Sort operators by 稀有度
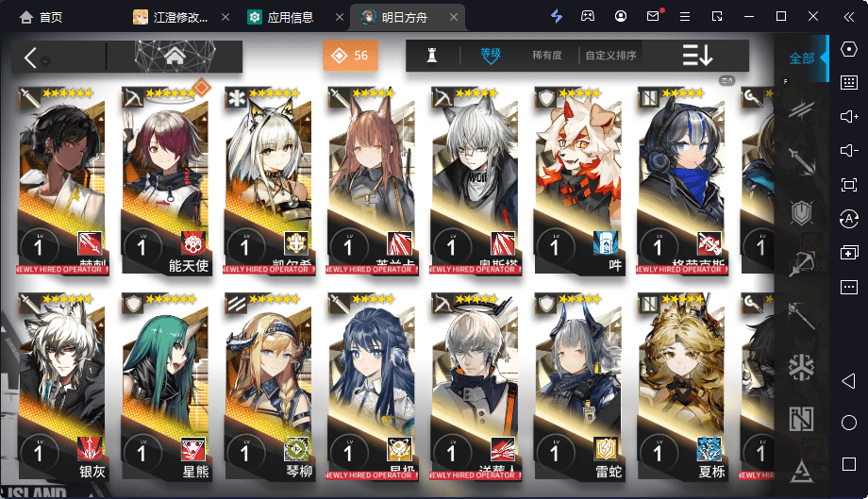 tap(547, 56)
